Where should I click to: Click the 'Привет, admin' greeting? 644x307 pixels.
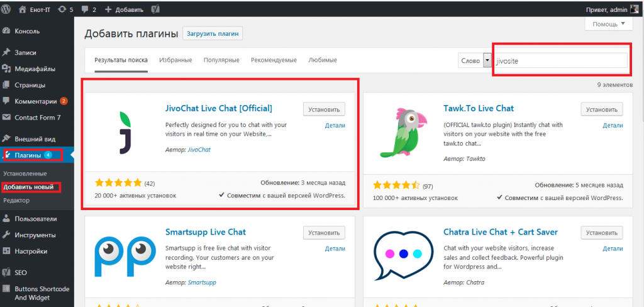[607, 9]
